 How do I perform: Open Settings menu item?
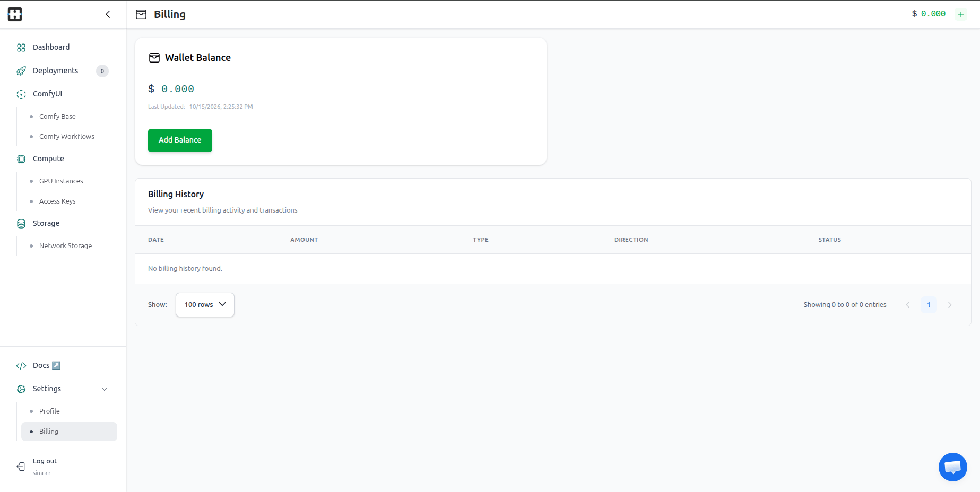pos(47,389)
